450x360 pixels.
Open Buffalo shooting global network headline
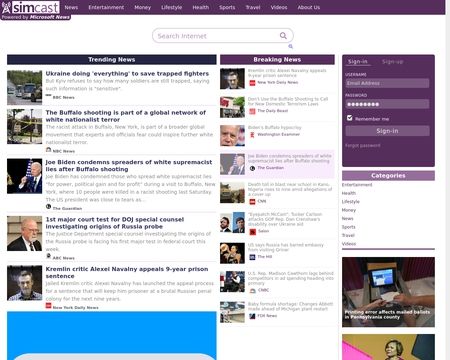pyautogui.click(x=126, y=116)
